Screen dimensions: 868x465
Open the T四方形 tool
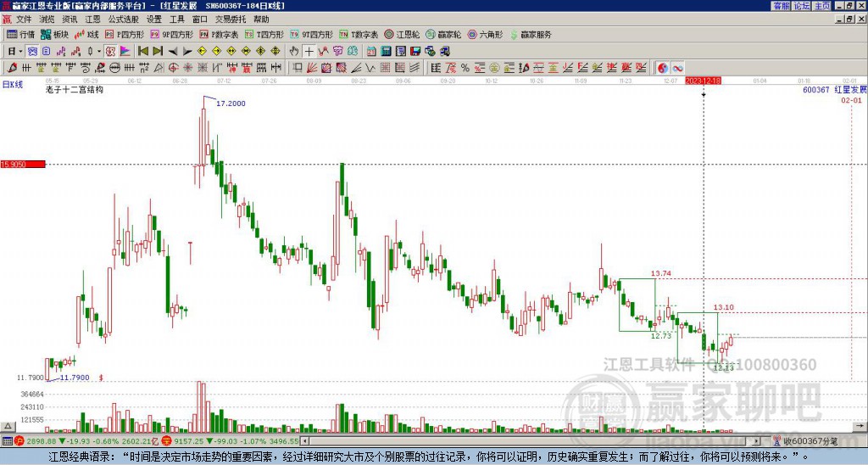(264, 34)
